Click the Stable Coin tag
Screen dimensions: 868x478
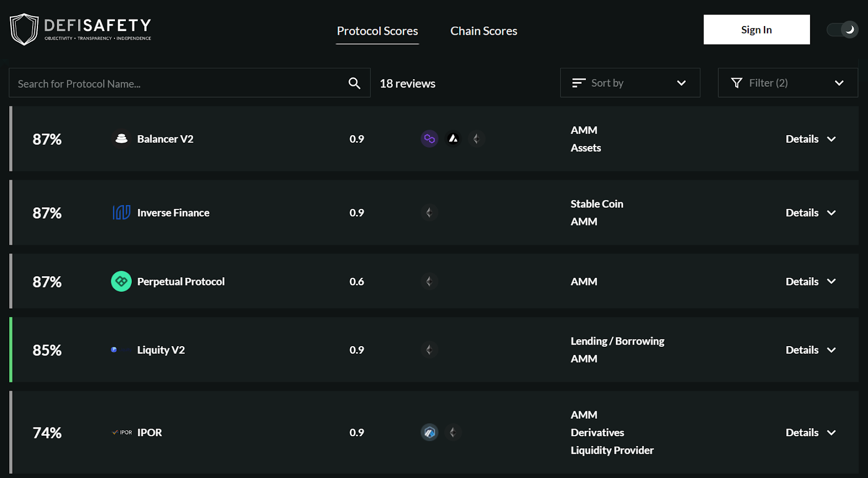point(597,204)
